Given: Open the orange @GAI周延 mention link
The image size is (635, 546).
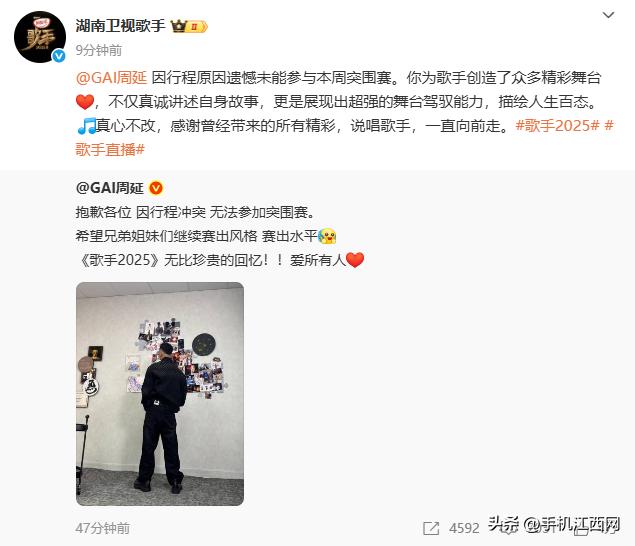Looking at the screenshot, I should click(x=111, y=77).
